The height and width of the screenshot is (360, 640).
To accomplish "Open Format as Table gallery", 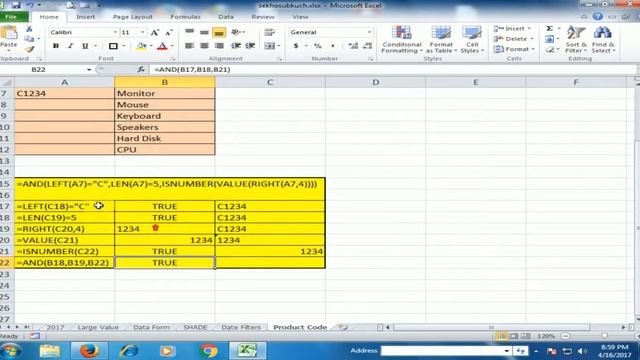I will (441, 39).
